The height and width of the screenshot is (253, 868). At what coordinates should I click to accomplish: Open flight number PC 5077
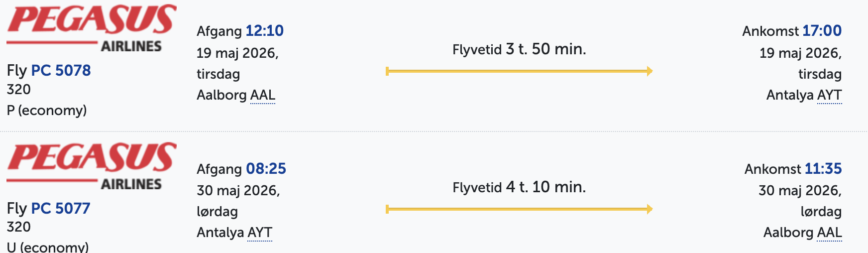point(61,208)
